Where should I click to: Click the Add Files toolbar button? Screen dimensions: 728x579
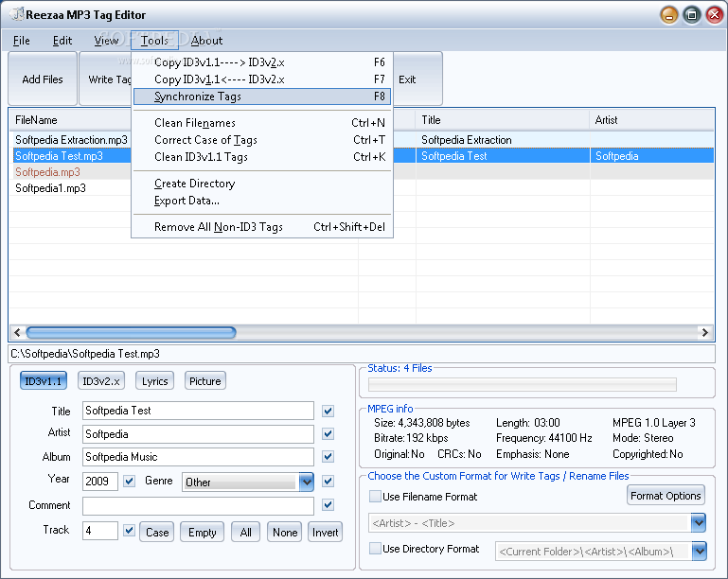tap(43, 79)
